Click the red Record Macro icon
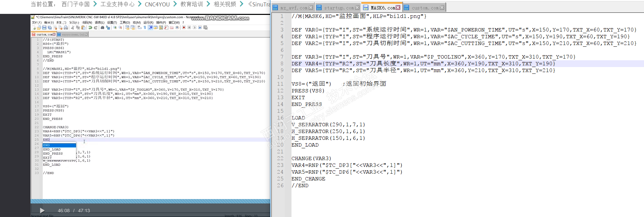 (x=184, y=28)
